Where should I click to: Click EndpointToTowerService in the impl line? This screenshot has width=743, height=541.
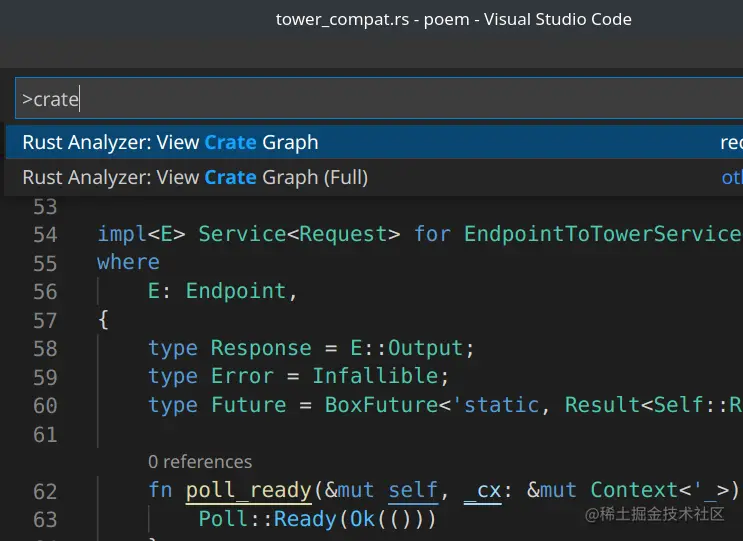[600, 234]
